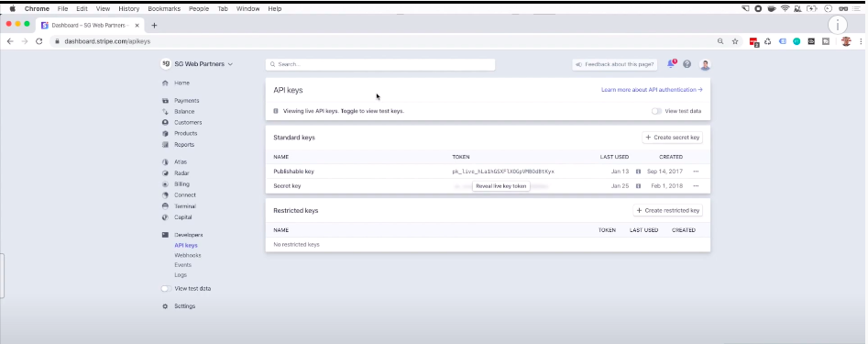Open API keys developer page
This screenshot has height=344, width=868.
(x=186, y=246)
